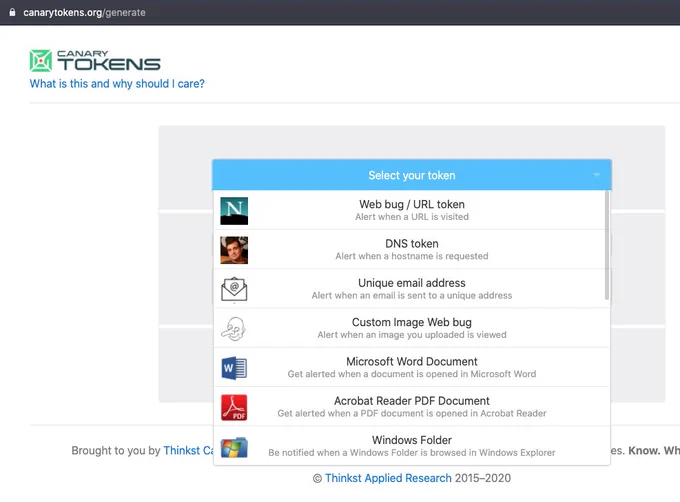
Task: Click 'Be notified when a Windows Folder is browsed' text
Action: click(x=412, y=453)
